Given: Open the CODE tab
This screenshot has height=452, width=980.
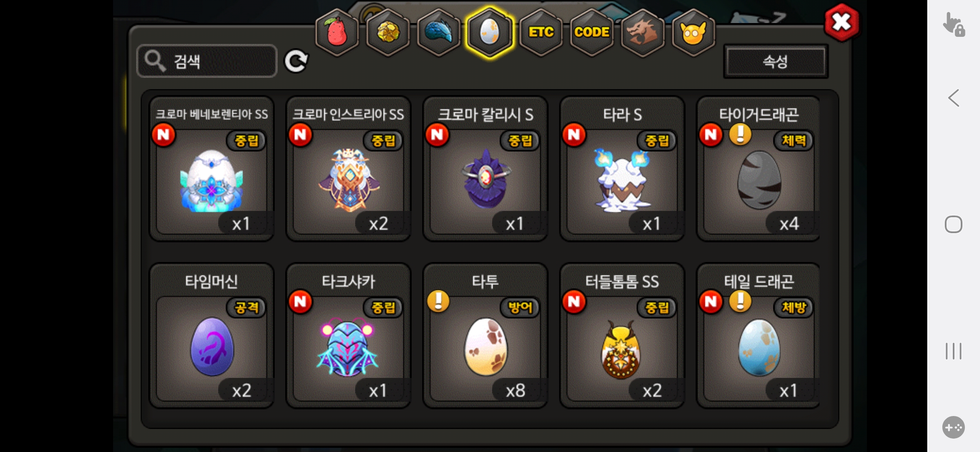Looking at the screenshot, I should click(592, 33).
